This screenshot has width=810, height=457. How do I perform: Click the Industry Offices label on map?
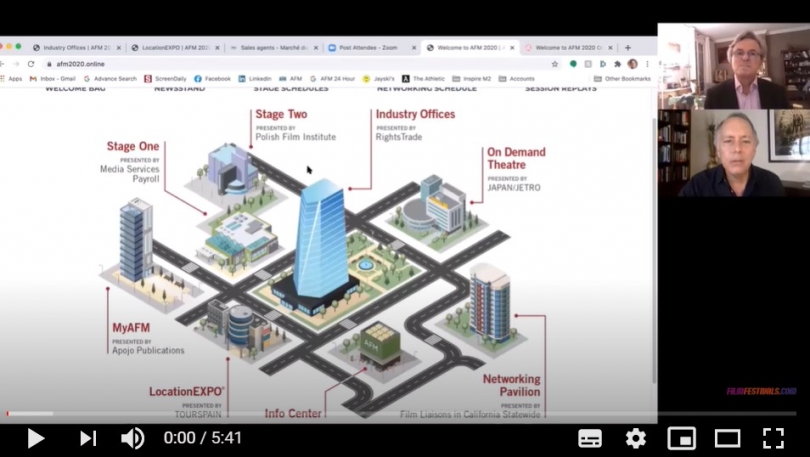point(415,114)
